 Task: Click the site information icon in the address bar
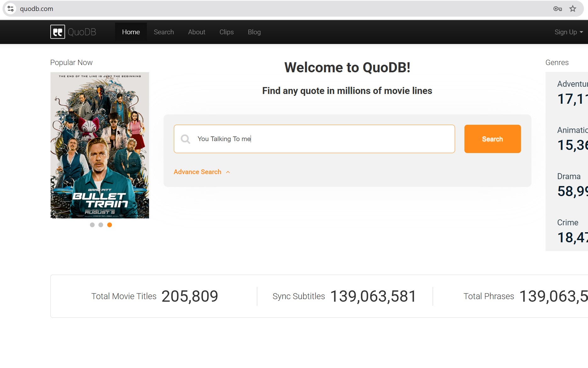point(11,9)
